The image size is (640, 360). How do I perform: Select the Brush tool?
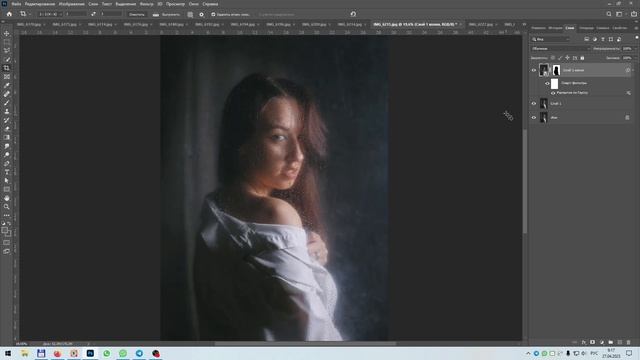[7, 103]
